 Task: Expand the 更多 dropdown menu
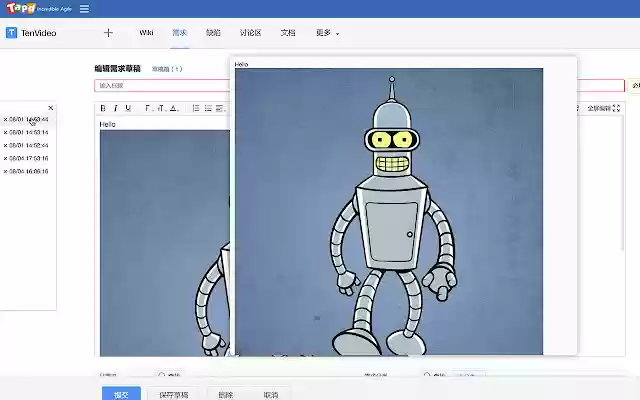[x=327, y=33]
